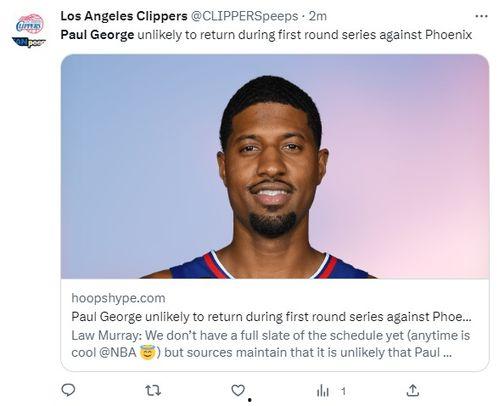
Task: Open the link card headline below photo
Action: 271,316
